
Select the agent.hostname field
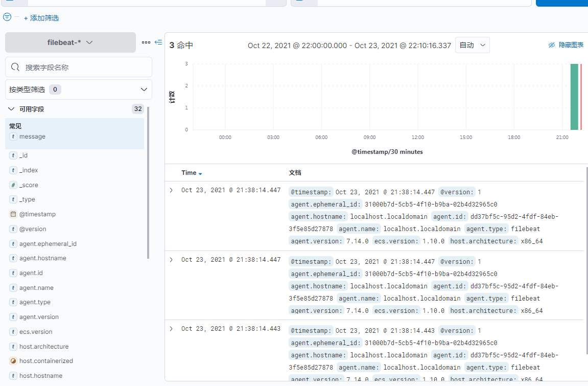coord(43,258)
